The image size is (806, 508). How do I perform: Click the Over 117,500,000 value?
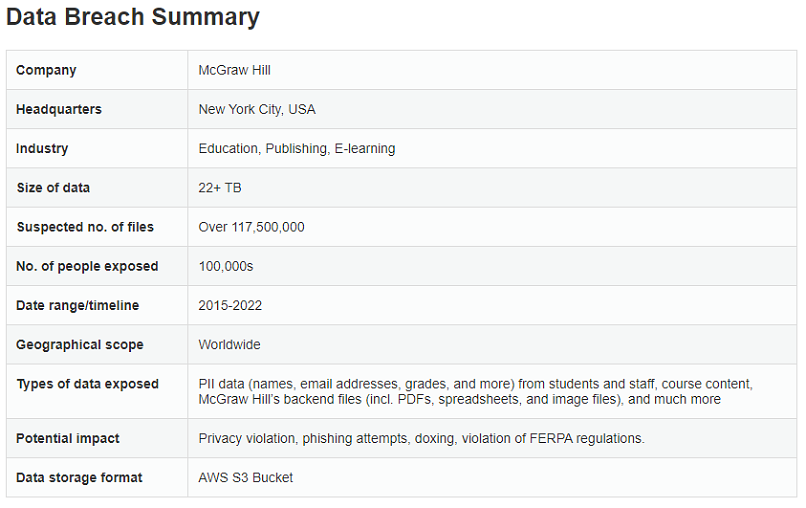[252, 227]
